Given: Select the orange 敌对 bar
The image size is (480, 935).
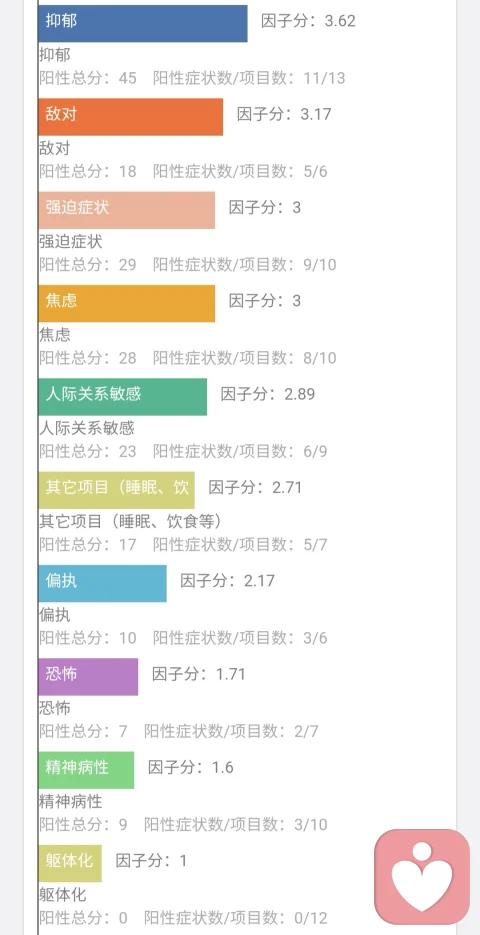Looking at the screenshot, I should tap(131, 117).
